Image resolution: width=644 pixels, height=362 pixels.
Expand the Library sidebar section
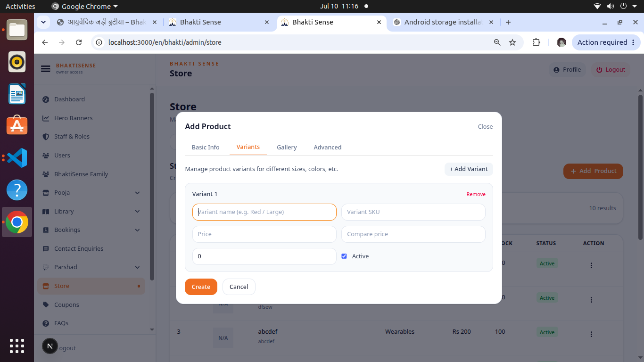137,212
